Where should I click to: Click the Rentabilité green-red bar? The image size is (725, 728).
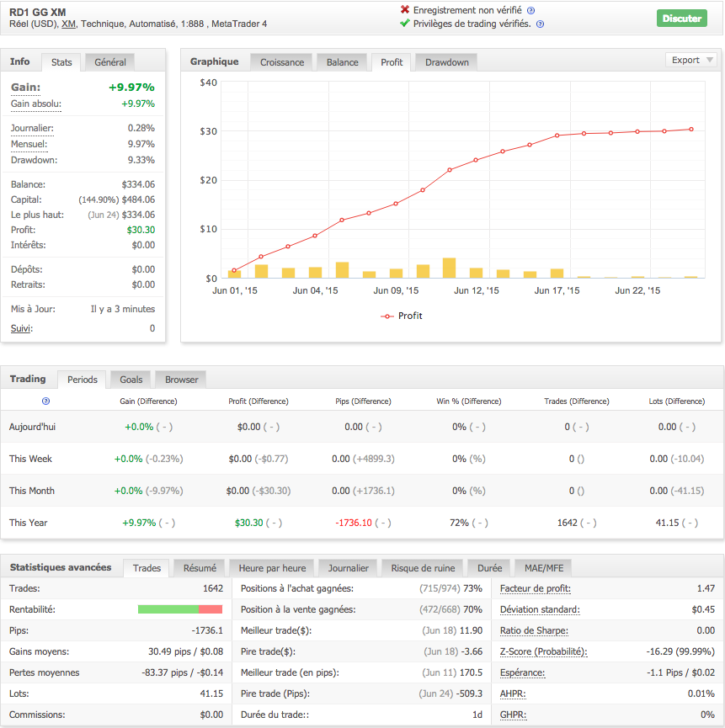click(x=180, y=609)
